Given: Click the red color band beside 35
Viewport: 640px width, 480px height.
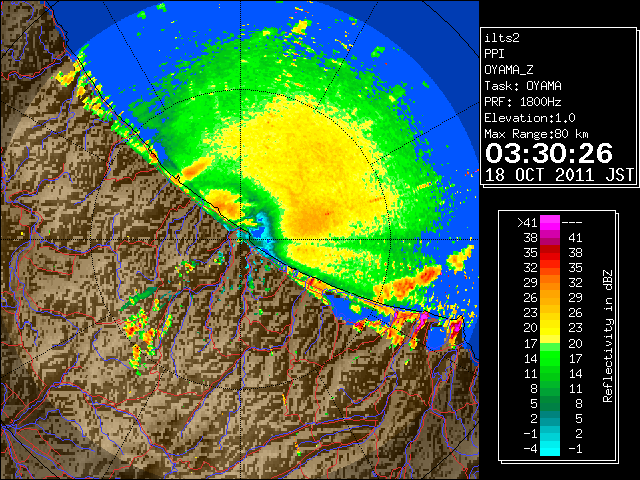Looking at the screenshot, I should (550, 253).
